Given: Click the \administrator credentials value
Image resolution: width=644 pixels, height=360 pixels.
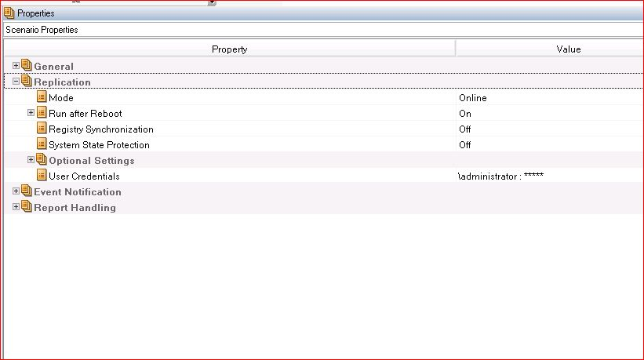Looking at the screenshot, I should (x=500, y=176).
